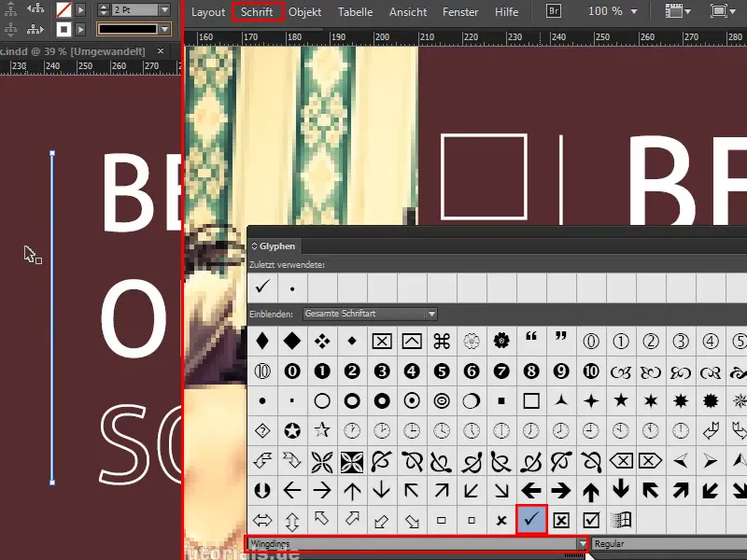Select the thin down arrow glyph

(x=382, y=490)
